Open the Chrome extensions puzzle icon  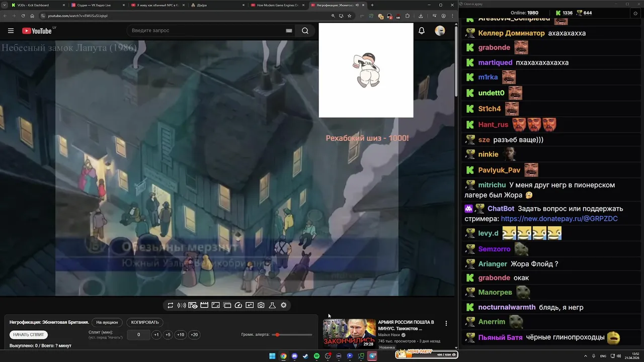[407, 16]
